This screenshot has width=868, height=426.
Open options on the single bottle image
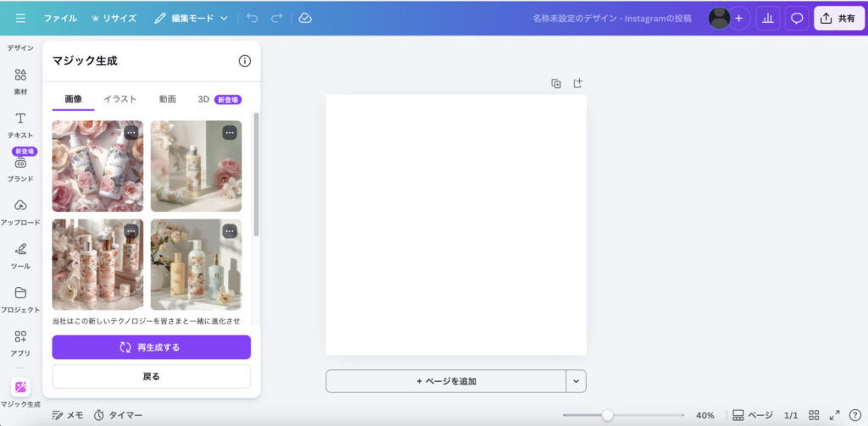click(230, 133)
